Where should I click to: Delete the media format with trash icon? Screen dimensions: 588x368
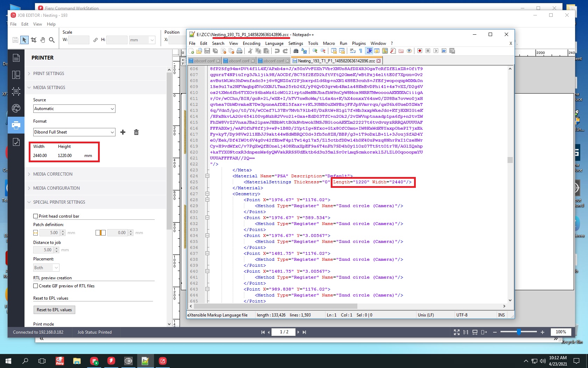136,132
